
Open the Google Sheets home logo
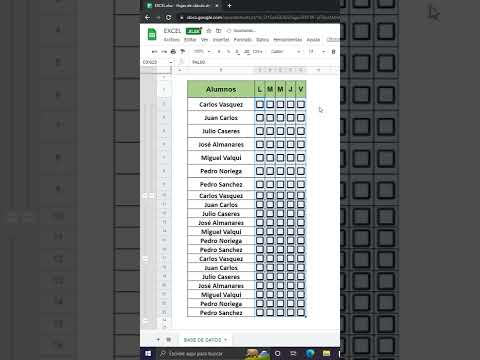point(152,34)
